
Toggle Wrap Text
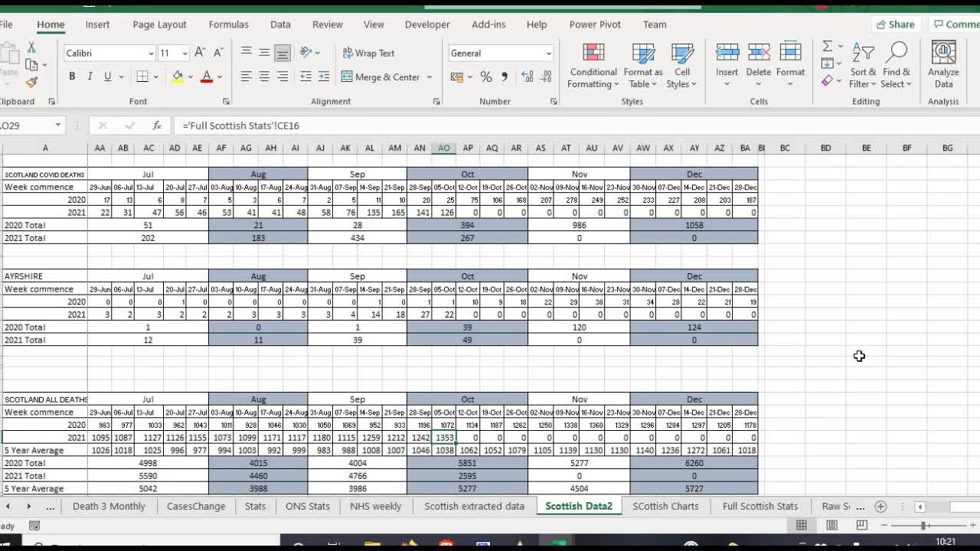point(368,53)
